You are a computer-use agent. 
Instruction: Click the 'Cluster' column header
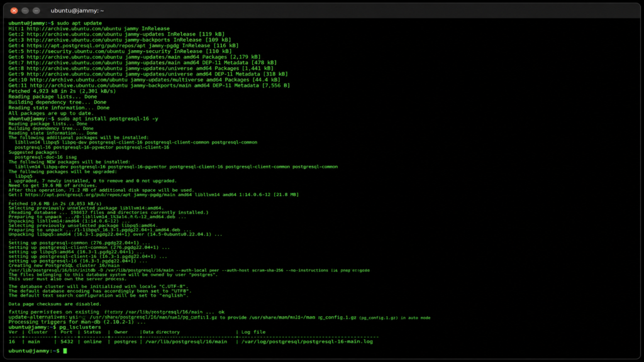[38, 332]
